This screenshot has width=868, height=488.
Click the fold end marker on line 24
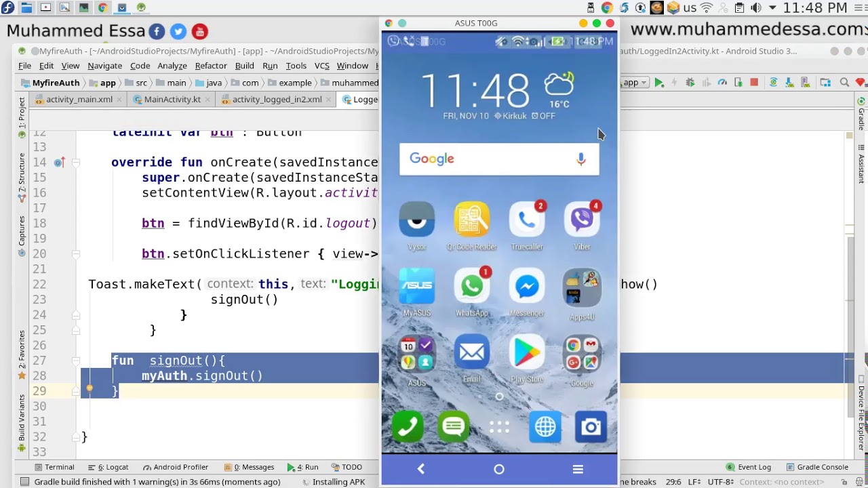(76, 315)
